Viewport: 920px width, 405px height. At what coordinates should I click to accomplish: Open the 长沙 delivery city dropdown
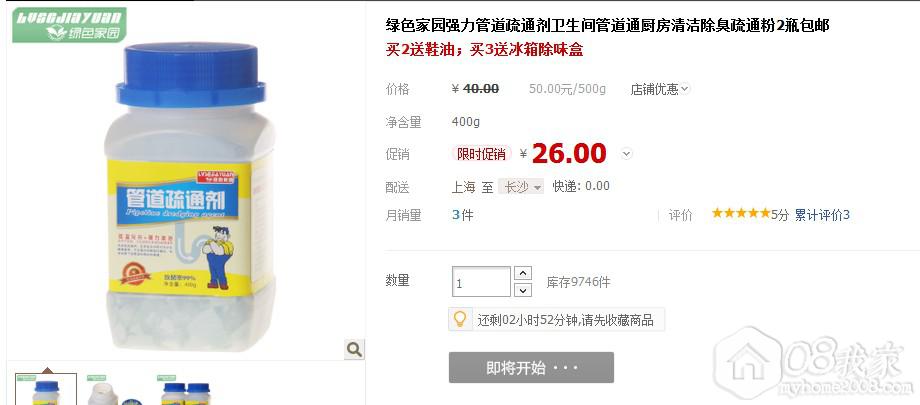point(521,187)
